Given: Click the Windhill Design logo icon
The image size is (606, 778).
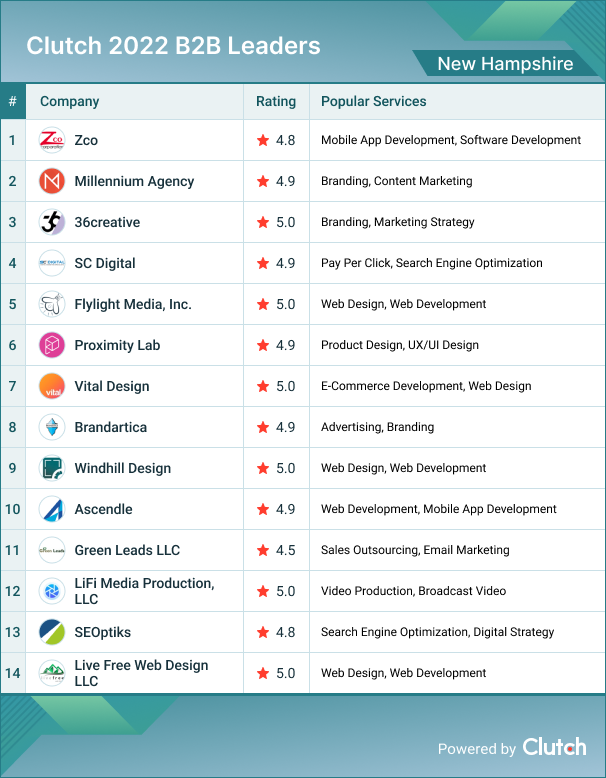Looking at the screenshot, I should (x=52, y=468).
